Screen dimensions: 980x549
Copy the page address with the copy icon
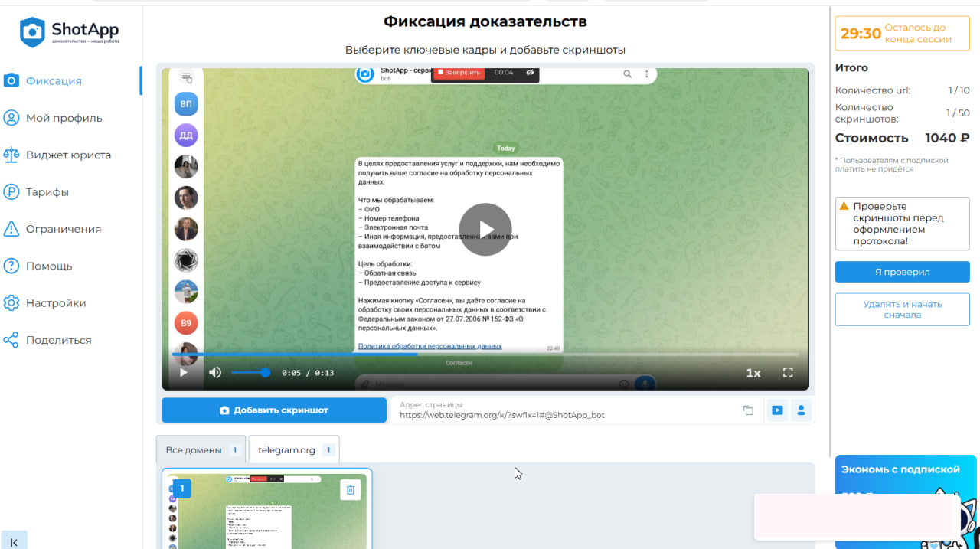pos(749,410)
